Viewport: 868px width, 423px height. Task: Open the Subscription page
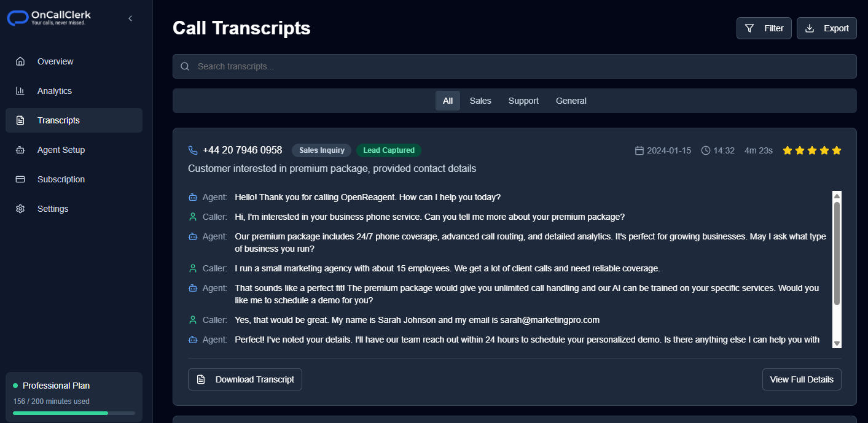click(60, 179)
